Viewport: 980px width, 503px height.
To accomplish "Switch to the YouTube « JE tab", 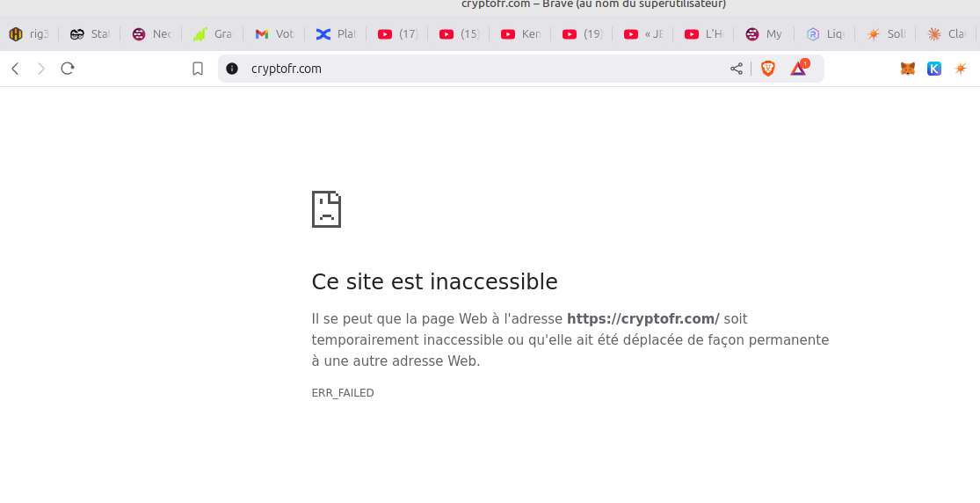I will click(x=643, y=33).
